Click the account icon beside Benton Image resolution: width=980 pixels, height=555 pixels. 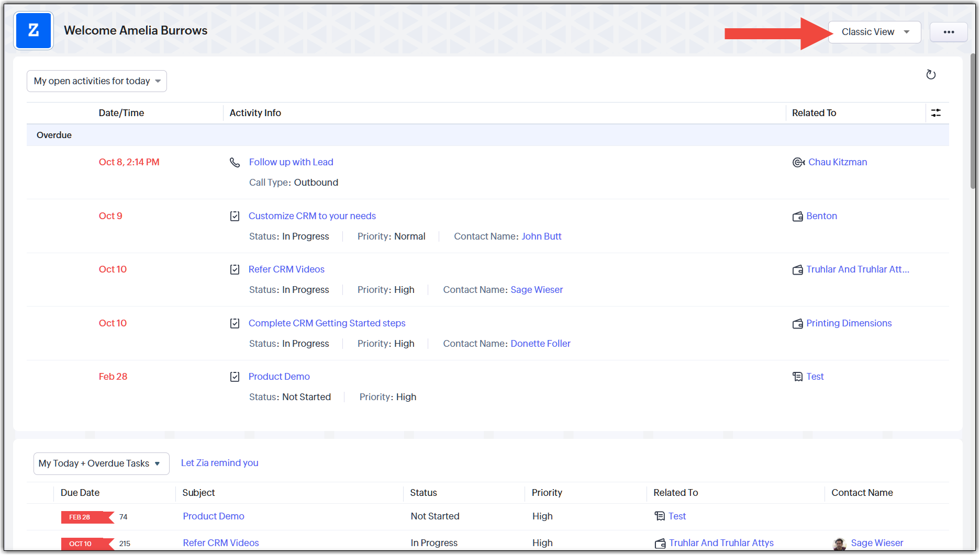pyautogui.click(x=798, y=216)
